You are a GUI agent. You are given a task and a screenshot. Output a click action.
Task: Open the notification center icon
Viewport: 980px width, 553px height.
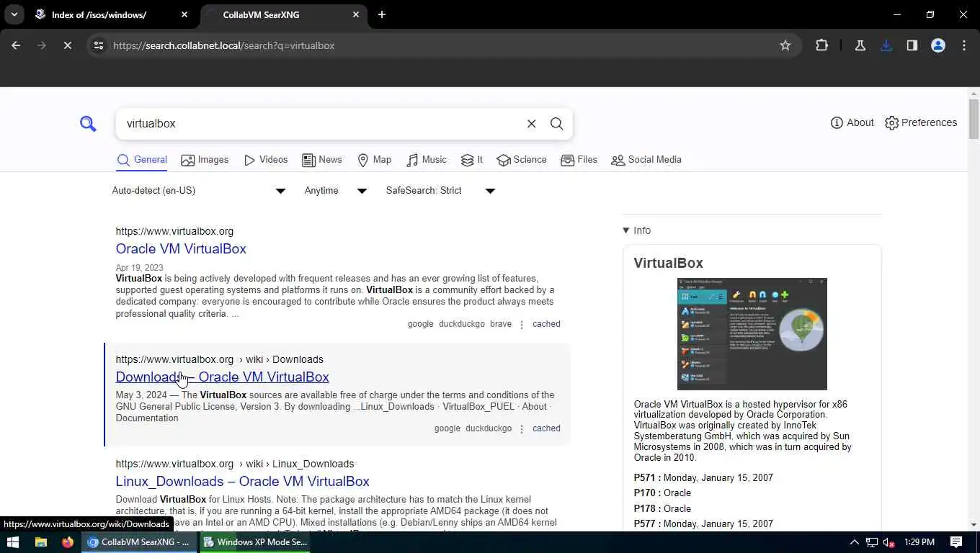click(x=956, y=542)
